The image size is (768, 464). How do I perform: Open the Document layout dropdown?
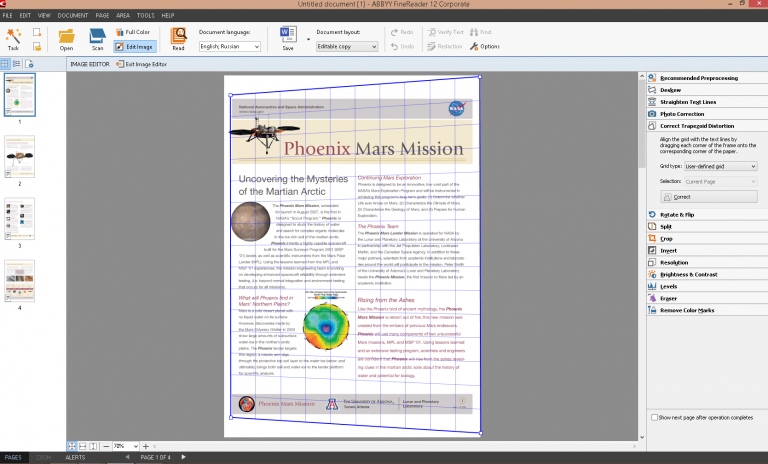tap(347, 47)
